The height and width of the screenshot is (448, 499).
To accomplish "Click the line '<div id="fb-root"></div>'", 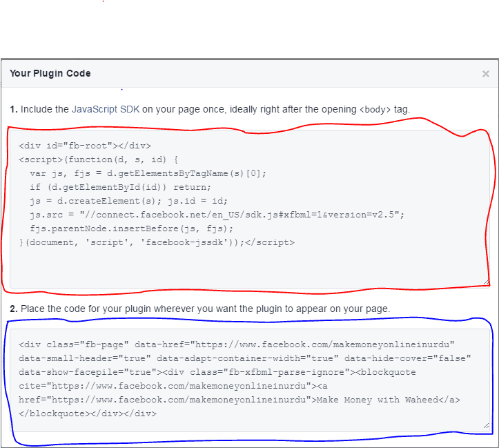I will [x=85, y=146].
